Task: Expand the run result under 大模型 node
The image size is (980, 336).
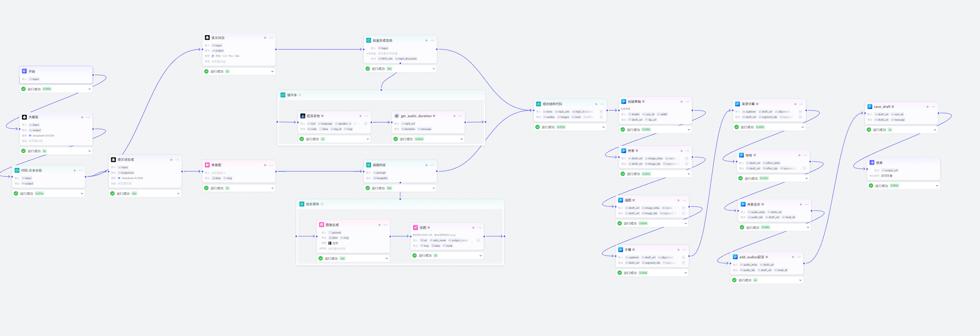Action: coord(90,151)
